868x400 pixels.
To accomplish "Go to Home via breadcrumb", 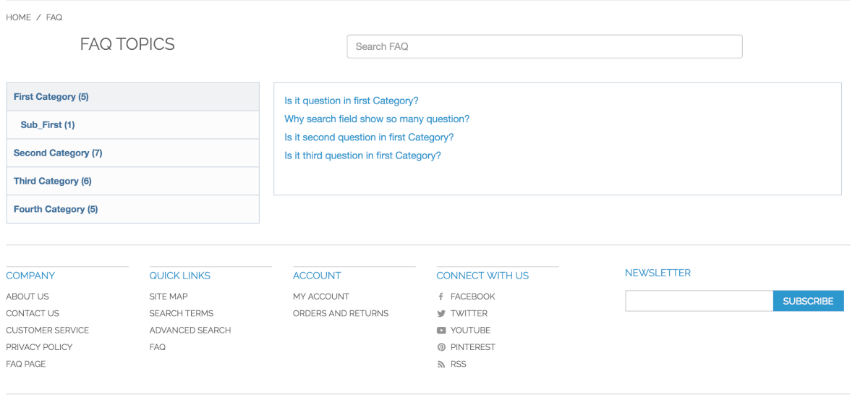I will (x=18, y=17).
